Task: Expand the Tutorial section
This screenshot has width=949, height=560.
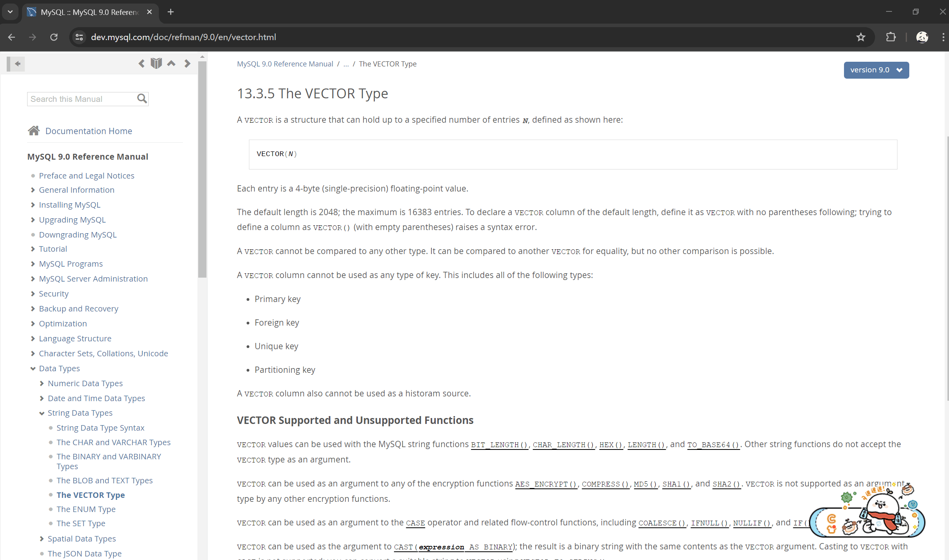Action: 33,249
